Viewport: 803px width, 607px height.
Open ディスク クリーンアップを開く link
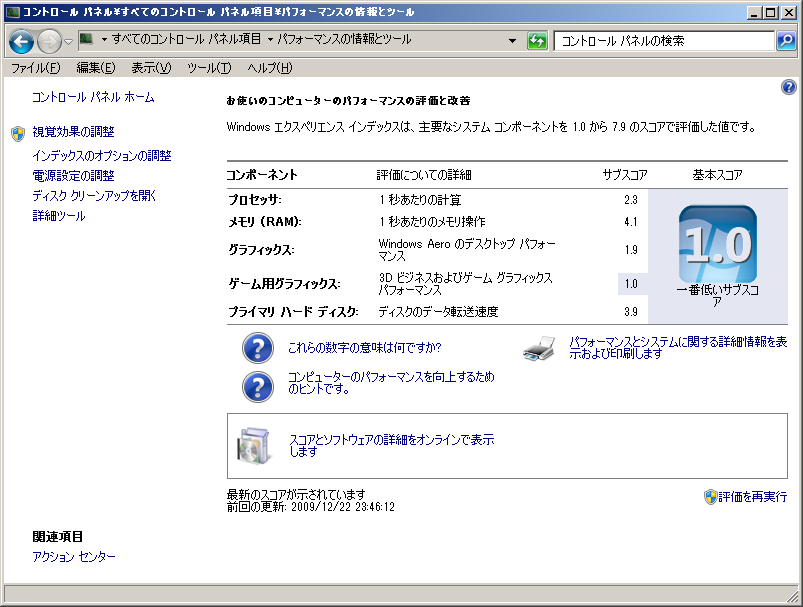[x=94, y=196]
